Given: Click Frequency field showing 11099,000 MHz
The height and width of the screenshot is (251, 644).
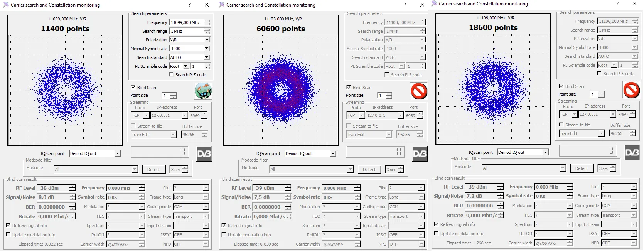Looking at the screenshot, I should (186, 22).
